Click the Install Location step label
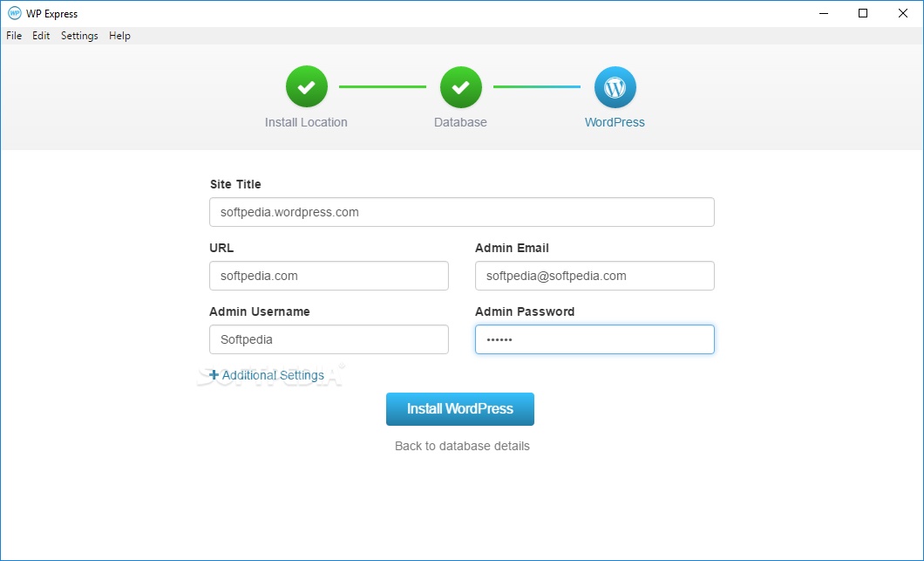924x561 pixels. [x=306, y=122]
